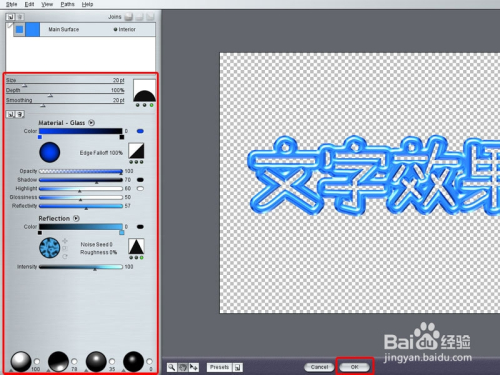Select the green dot under the roughness profile
This screenshot has width=500, height=375.
coord(141,258)
